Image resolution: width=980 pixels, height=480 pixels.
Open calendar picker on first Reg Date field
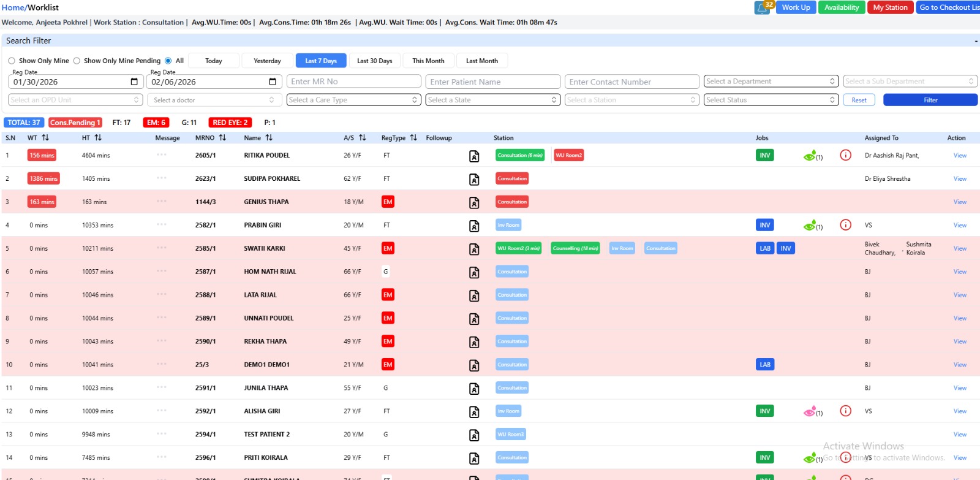134,82
